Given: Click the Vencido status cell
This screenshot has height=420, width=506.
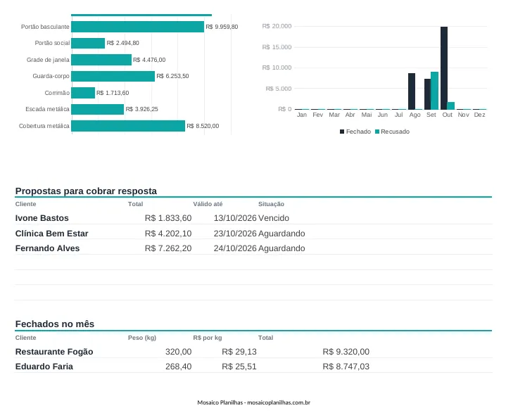Looking at the screenshot, I should pyautogui.click(x=274, y=218).
